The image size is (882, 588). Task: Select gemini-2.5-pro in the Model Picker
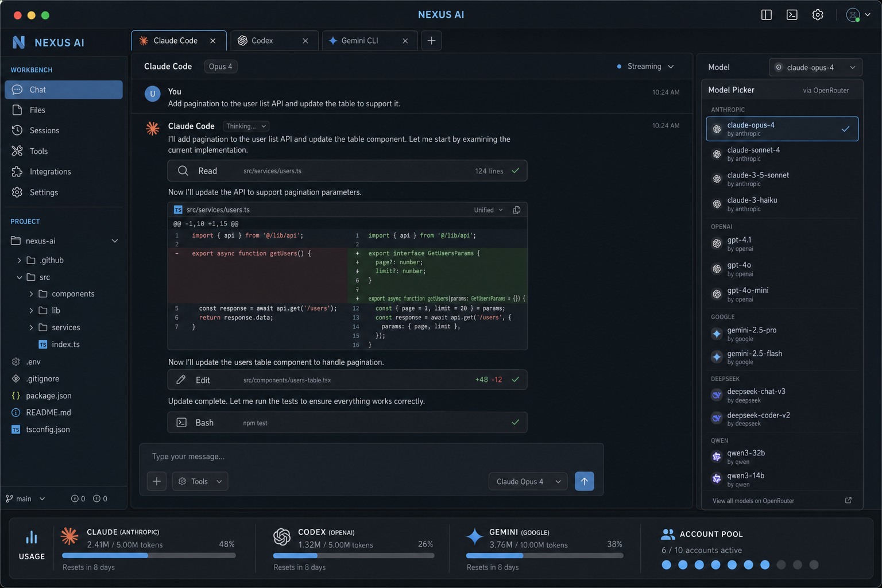[782, 334]
